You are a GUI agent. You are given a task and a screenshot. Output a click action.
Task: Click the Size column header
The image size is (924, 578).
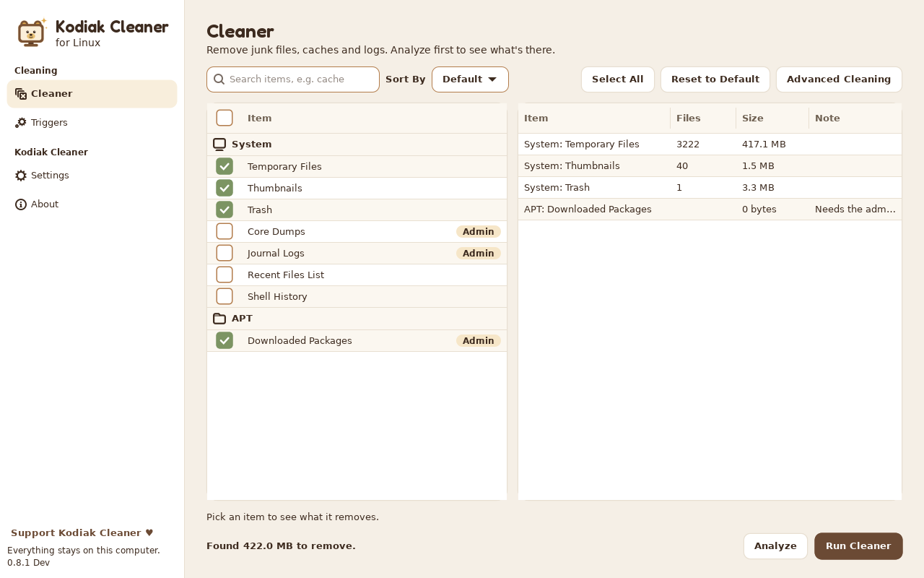[772, 118]
